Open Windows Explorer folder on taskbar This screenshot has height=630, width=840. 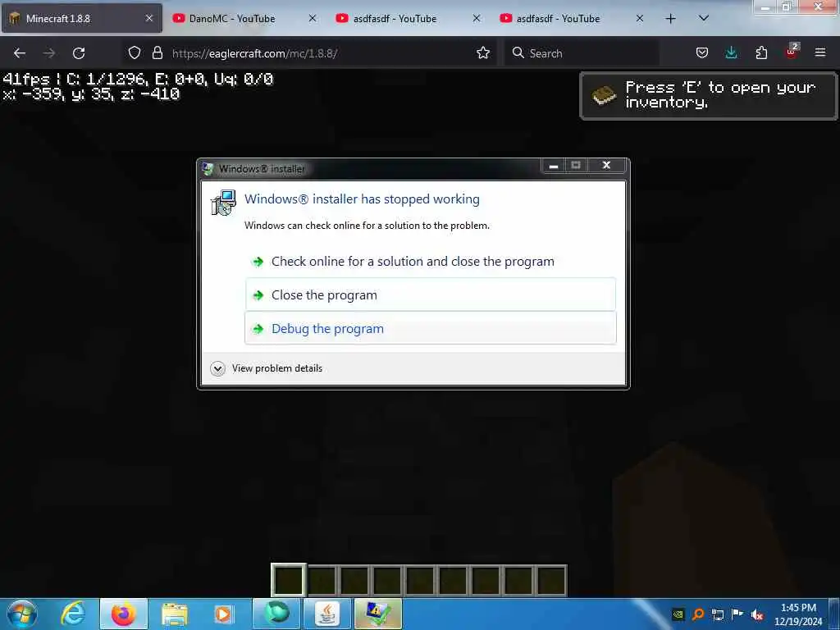pyautogui.click(x=174, y=614)
